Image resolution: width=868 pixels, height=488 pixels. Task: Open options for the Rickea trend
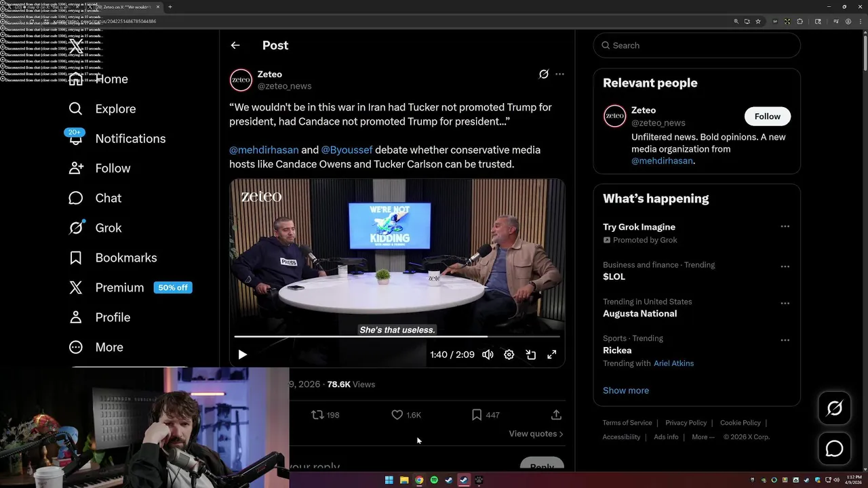tap(785, 340)
